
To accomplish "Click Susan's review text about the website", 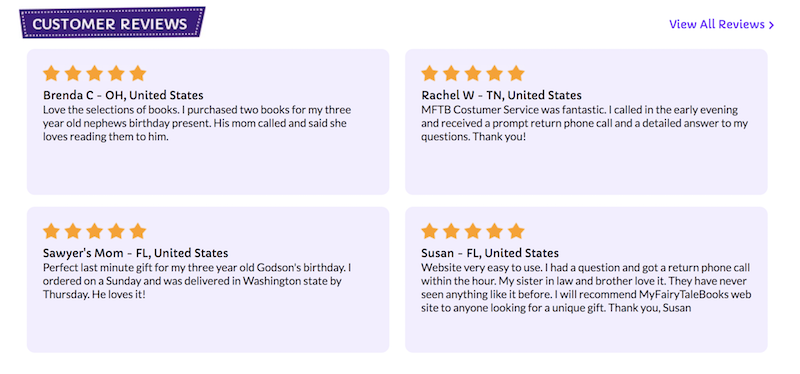I will (586, 288).
